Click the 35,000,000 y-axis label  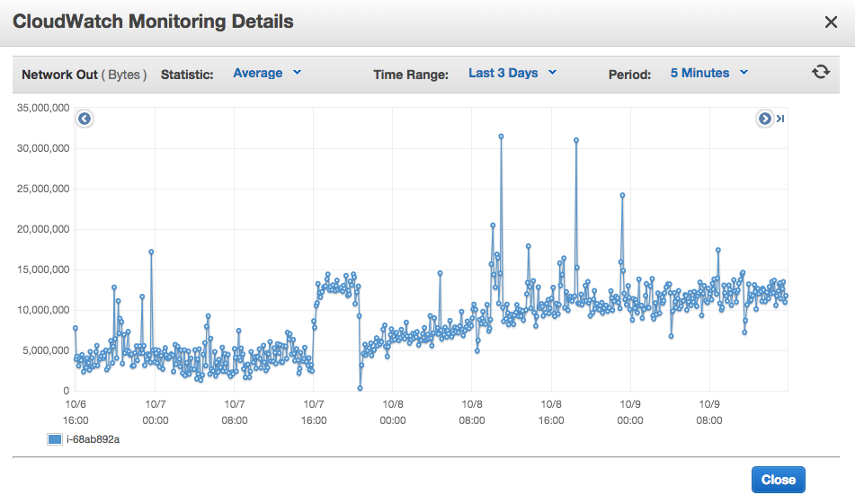43,108
